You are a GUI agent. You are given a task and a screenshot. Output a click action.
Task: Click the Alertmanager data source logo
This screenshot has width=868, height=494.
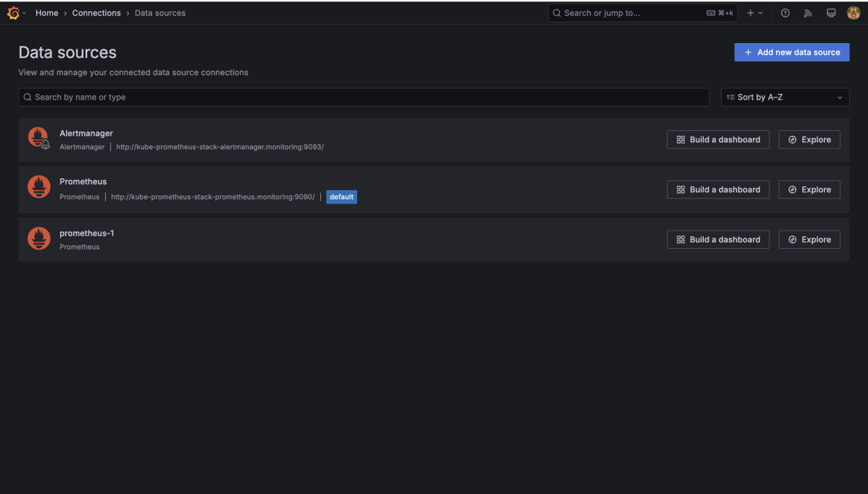pos(38,138)
